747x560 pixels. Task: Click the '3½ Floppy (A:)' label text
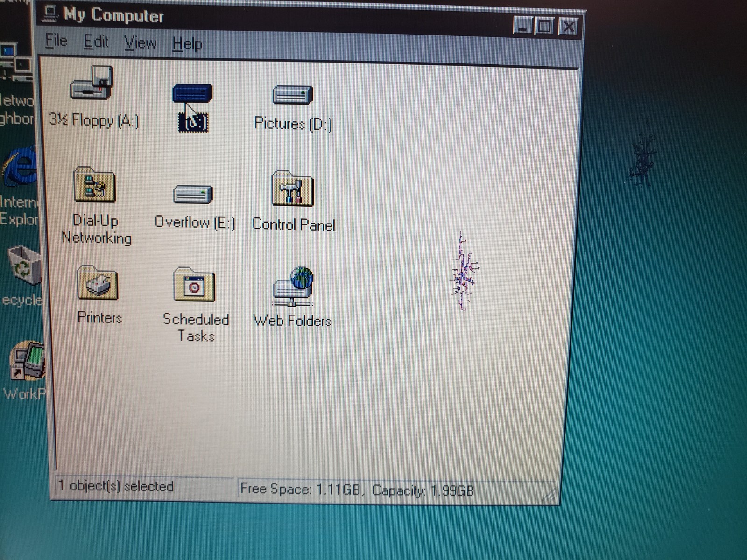[x=94, y=120]
